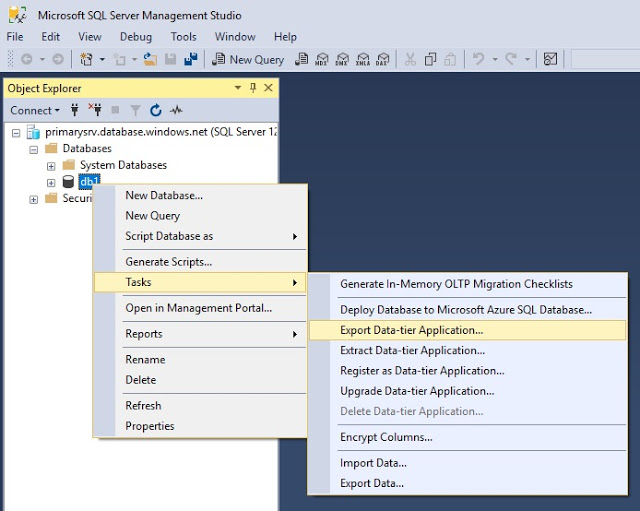
Task: Open the Window menu
Action: coord(235,37)
